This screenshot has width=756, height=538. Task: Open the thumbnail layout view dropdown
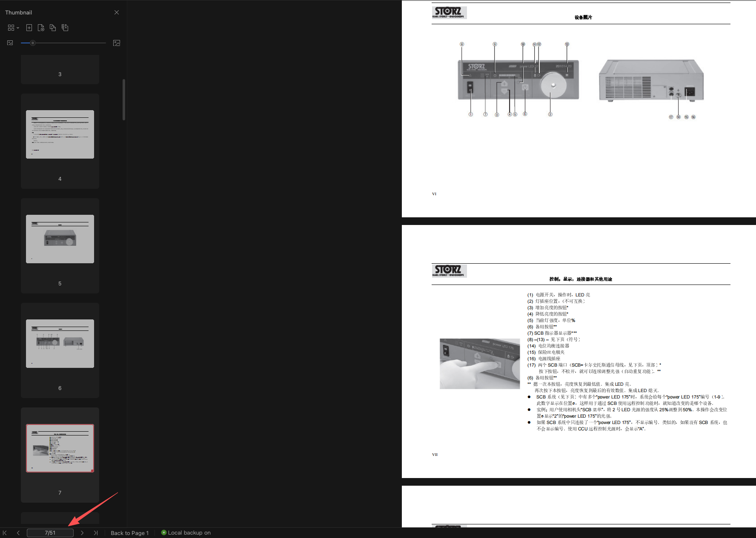[13, 28]
